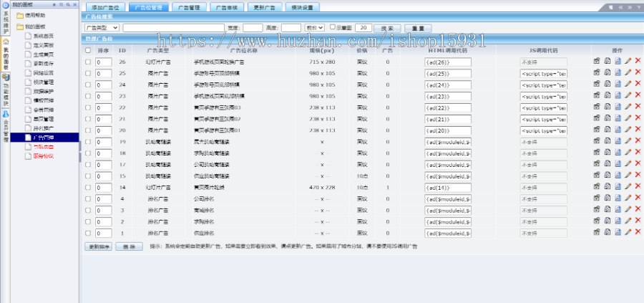Open the 广告类型 dropdown

tap(102, 28)
